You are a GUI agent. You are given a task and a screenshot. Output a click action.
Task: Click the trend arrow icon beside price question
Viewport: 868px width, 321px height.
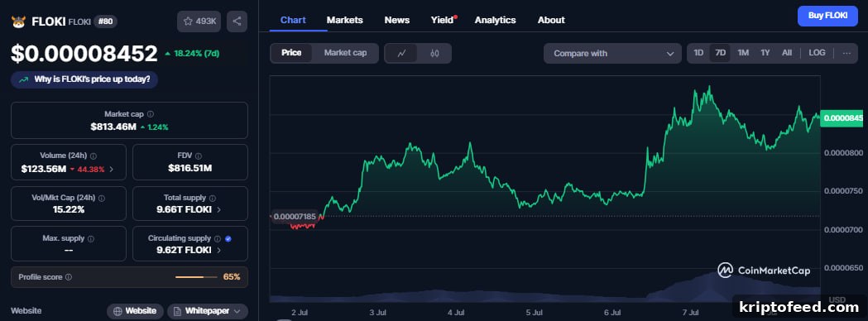point(24,79)
